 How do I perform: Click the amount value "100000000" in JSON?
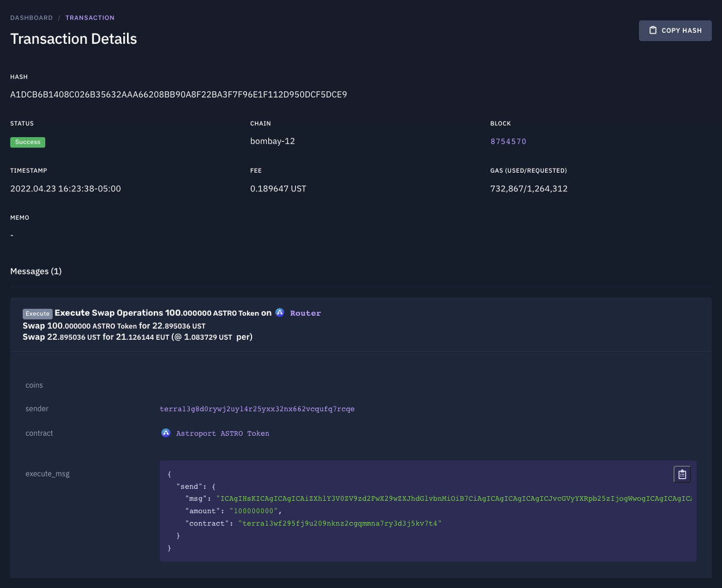(x=254, y=511)
